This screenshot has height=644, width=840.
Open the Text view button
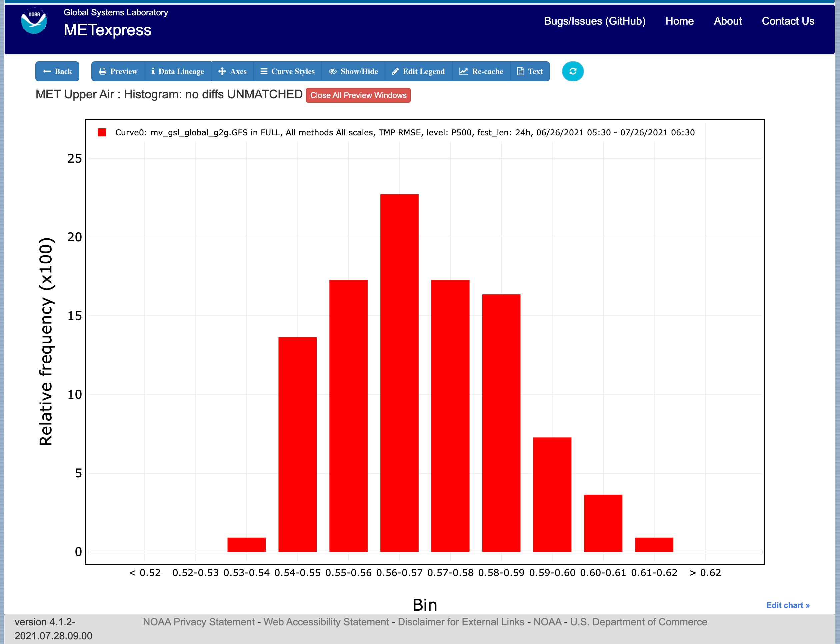click(x=530, y=71)
